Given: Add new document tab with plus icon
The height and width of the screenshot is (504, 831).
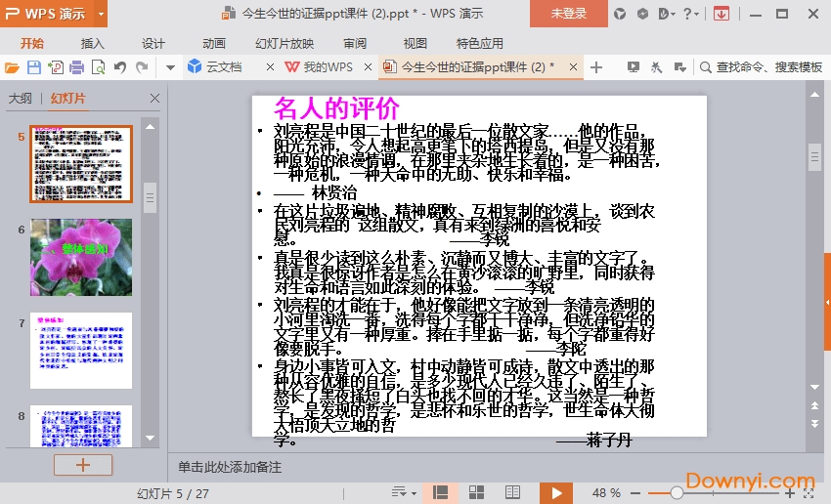Looking at the screenshot, I should pos(596,67).
